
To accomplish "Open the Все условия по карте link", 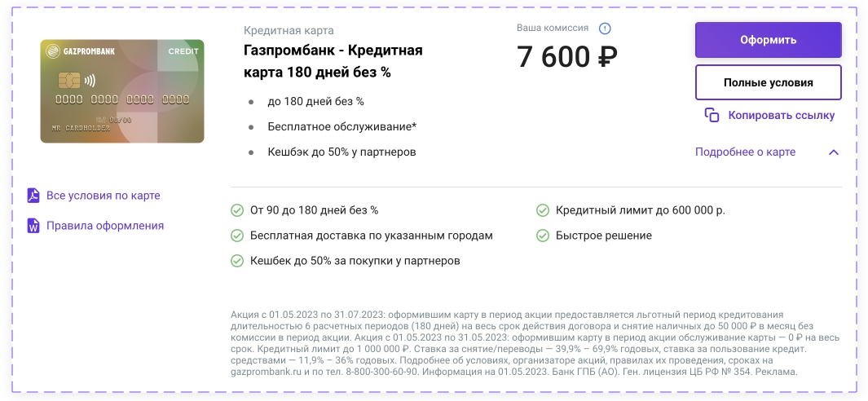I will coord(103,196).
